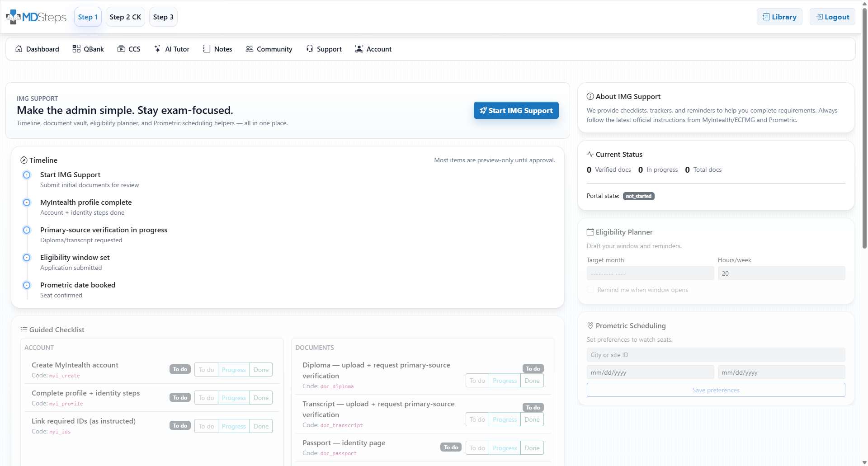Save the Prometric scheduling preferences
The width and height of the screenshot is (868, 466).
point(715,390)
